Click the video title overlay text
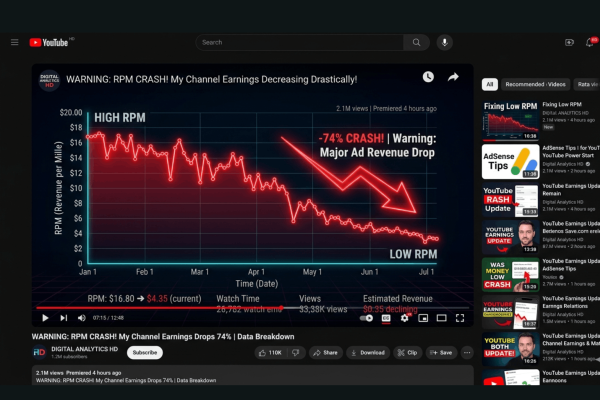 click(x=211, y=80)
